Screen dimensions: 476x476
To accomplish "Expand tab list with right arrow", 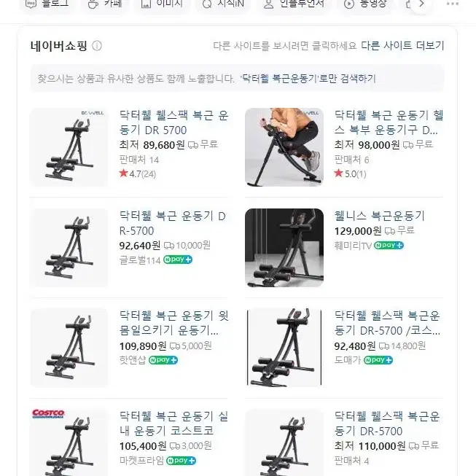I will [x=421, y=4].
